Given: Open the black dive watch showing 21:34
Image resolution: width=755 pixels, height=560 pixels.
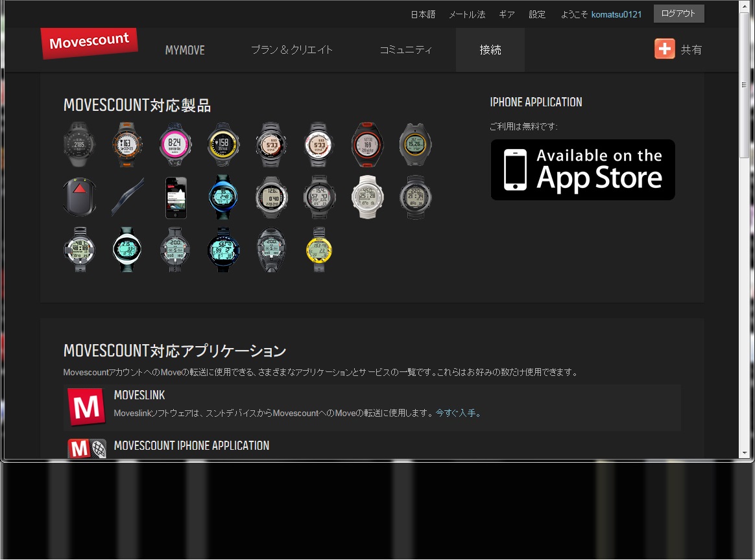Looking at the screenshot, I should coord(416,197).
